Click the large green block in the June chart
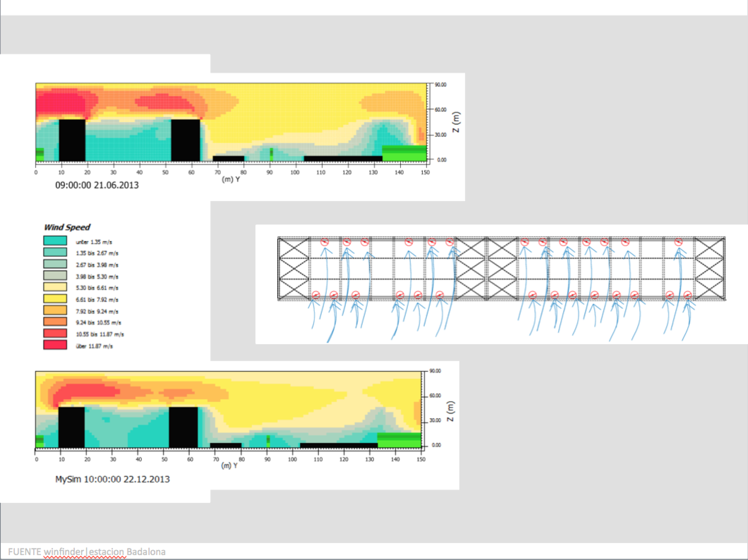Image resolution: width=748 pixels, height=560 pixels. (404, 153)
